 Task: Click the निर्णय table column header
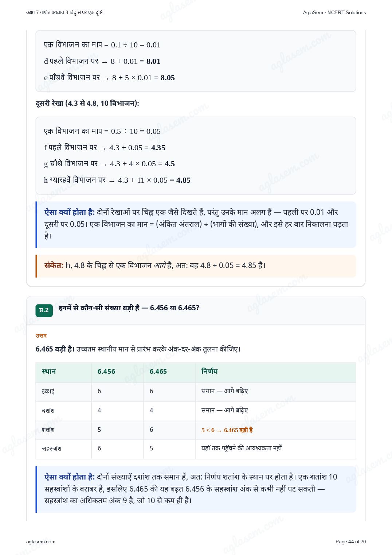pyautogui.click(x=209, y=371)
